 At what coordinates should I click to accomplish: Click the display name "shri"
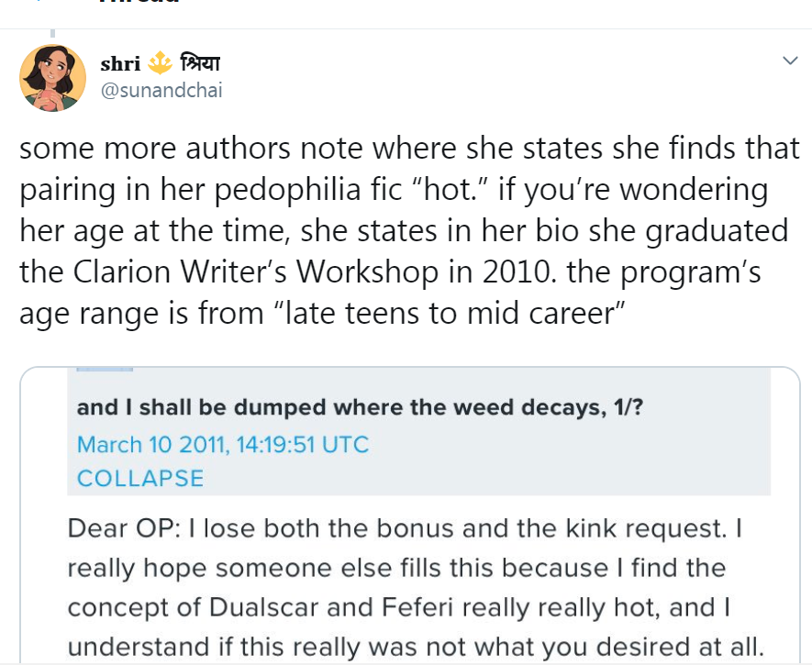(x=120, y=63)
